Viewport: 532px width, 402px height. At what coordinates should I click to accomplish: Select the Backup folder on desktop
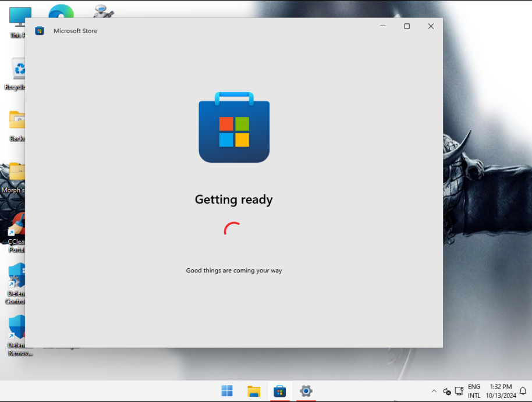tap(17, 126)
